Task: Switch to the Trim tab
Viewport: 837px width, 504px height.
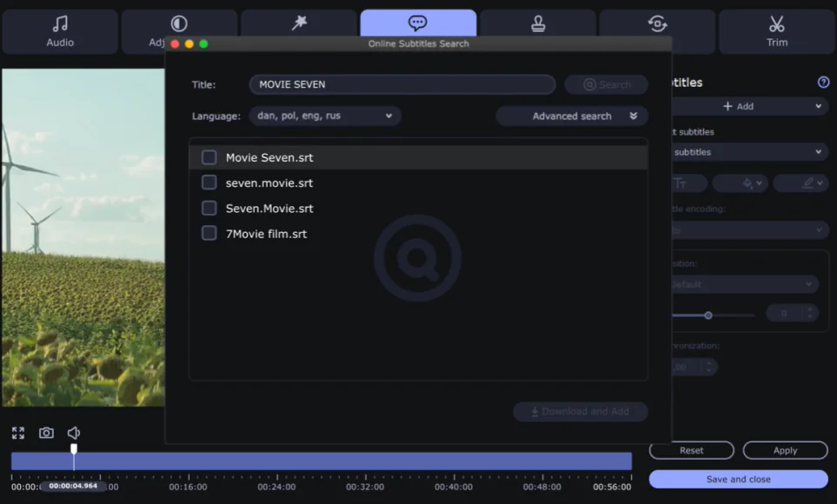Action: click(776, 31)
